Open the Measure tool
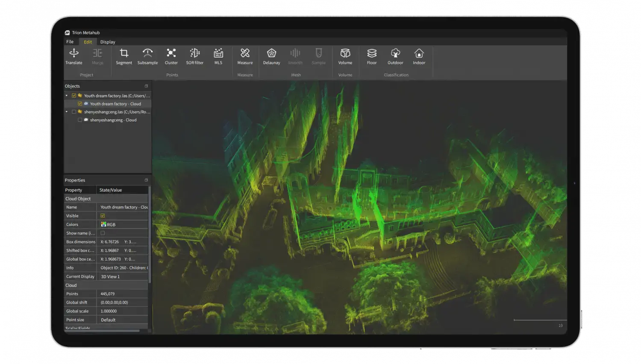Viewport: 641px width, 364px height. point(245,56)
